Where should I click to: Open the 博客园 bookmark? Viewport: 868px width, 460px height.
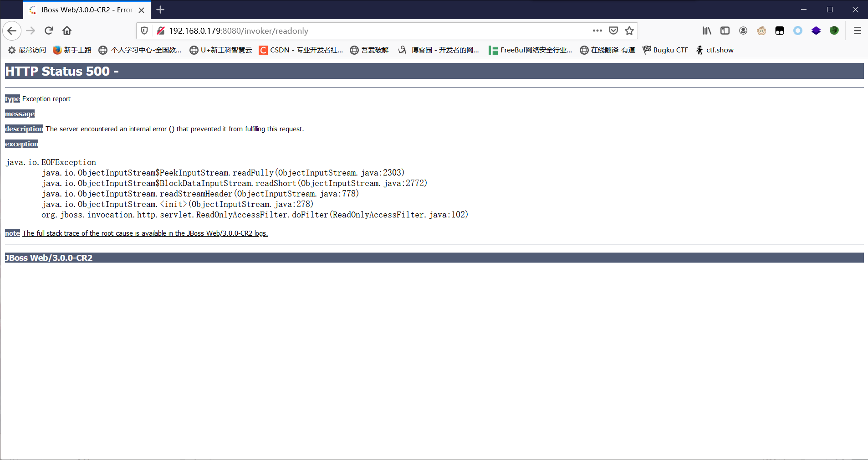(439, 50)
